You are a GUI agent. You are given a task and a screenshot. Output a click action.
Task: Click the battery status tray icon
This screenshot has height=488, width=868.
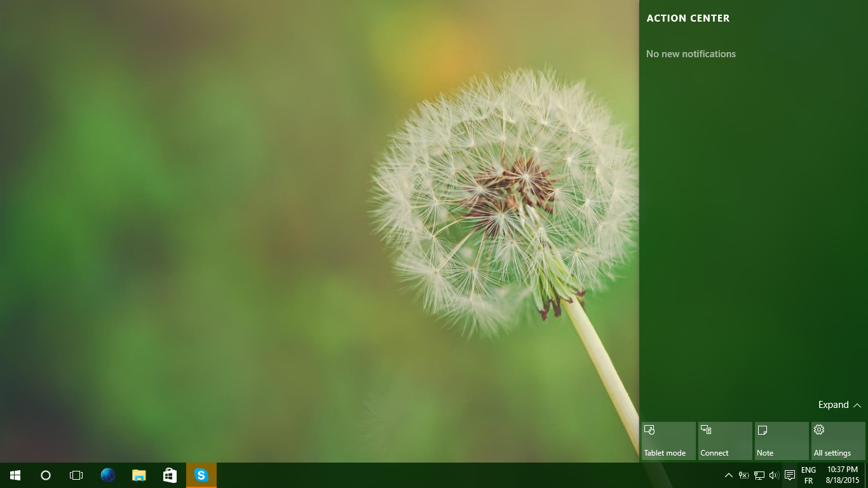[x=743, y=475]
